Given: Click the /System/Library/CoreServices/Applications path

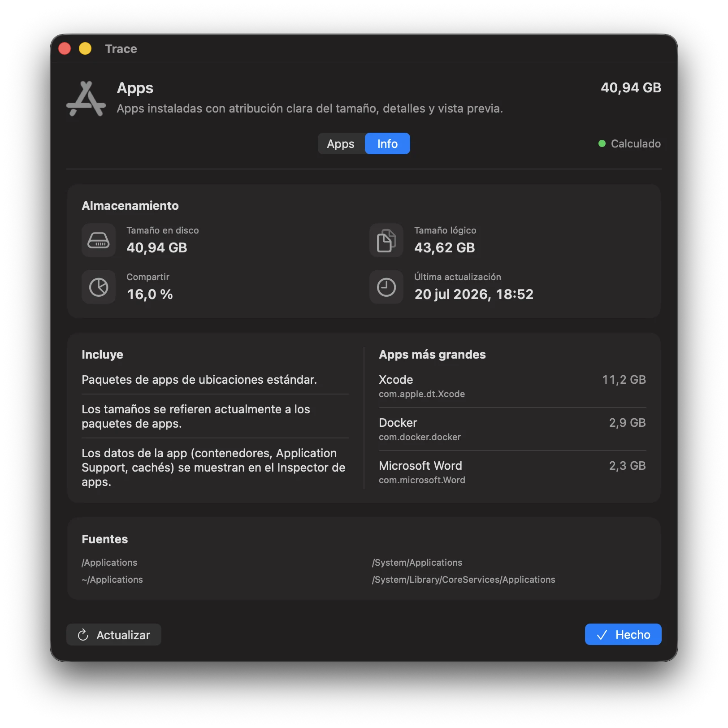Looking at the screenshot, I should (x=464, y=580).
